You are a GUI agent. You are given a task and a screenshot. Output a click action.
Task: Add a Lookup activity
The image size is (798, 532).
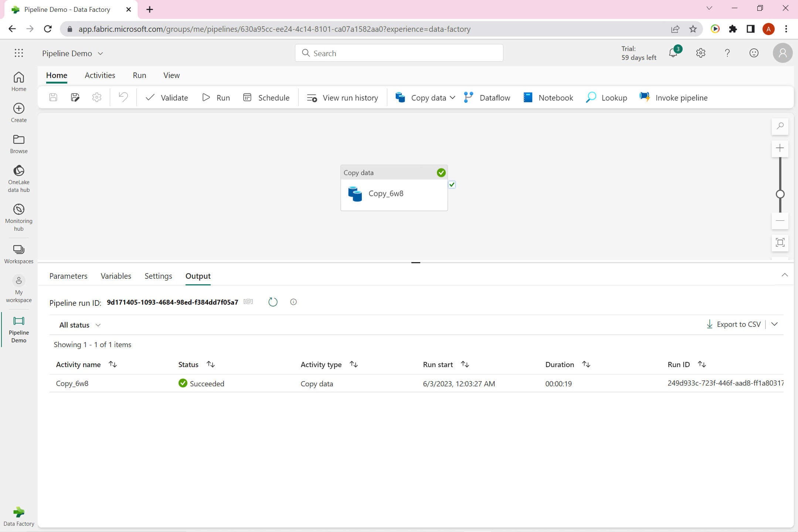pos(606,98)
